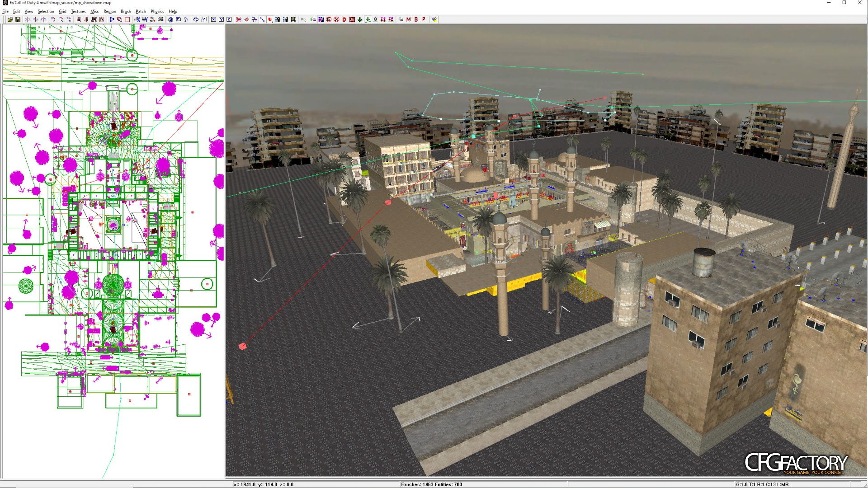
Task: Click the red D toolbar icon
Action: tap(344, 19)
